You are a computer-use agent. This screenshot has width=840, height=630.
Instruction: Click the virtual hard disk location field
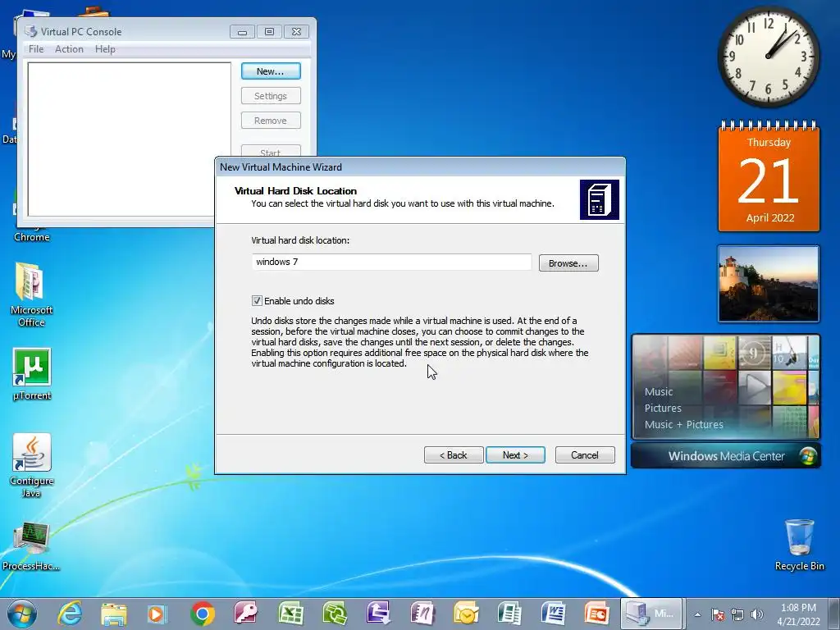click(x=391, y=262)
